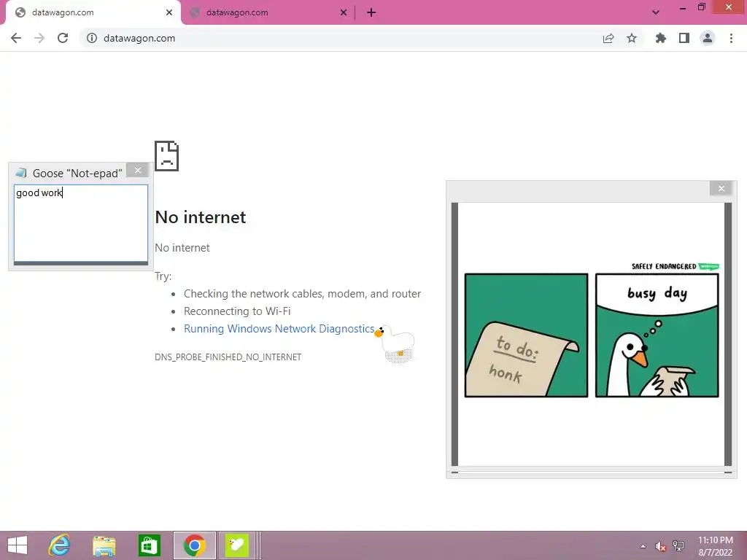The image size is (747, 560).
Task: Select the DNS_PROBE_FINISHED_NO_INTERNET error text
Action: point(228,357)
